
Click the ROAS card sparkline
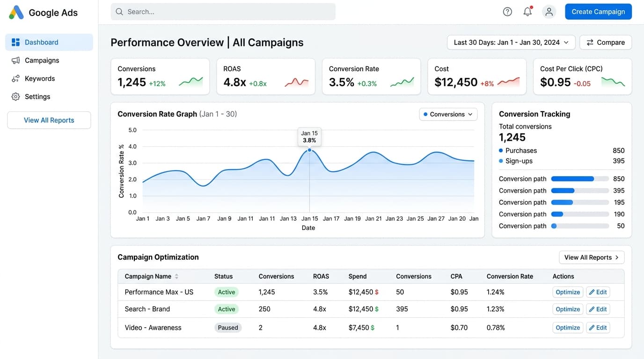(297, 82)
